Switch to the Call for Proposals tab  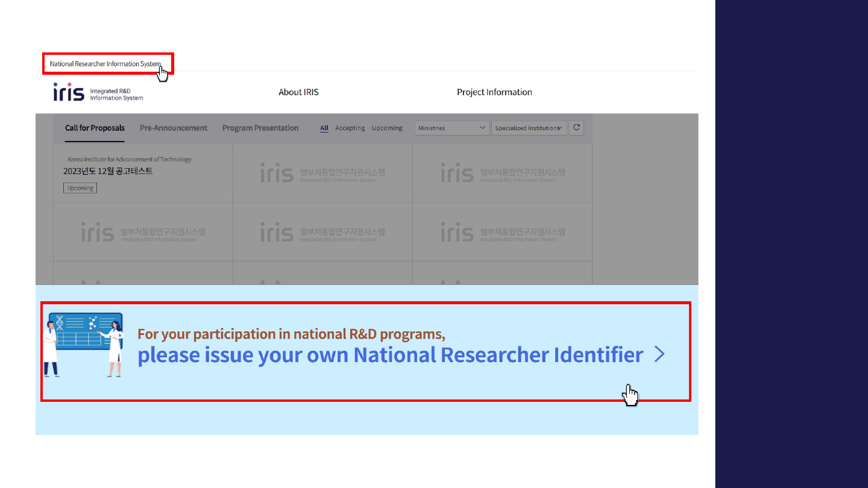coord(95,128)
